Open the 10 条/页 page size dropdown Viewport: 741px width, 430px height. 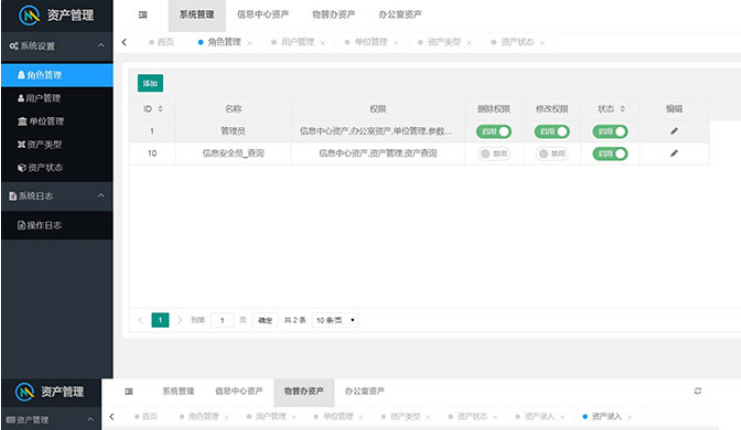(335, 320)
